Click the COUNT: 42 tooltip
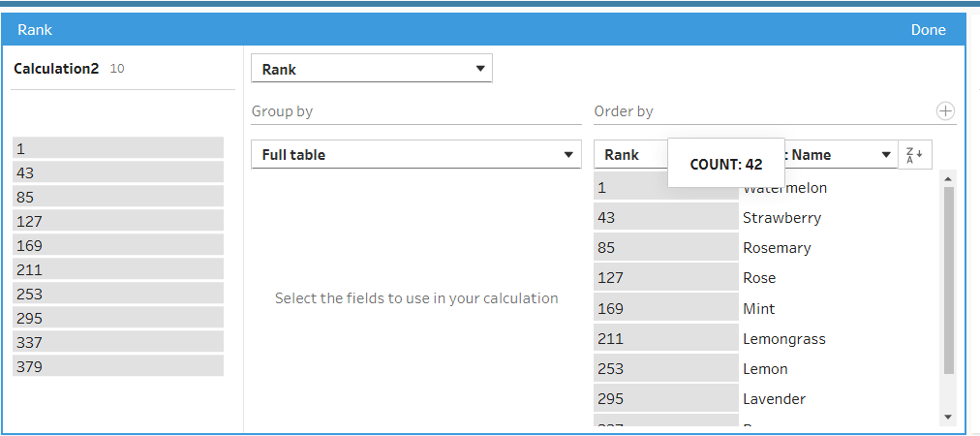Viewport: 980px width, 436px height. 726,164
